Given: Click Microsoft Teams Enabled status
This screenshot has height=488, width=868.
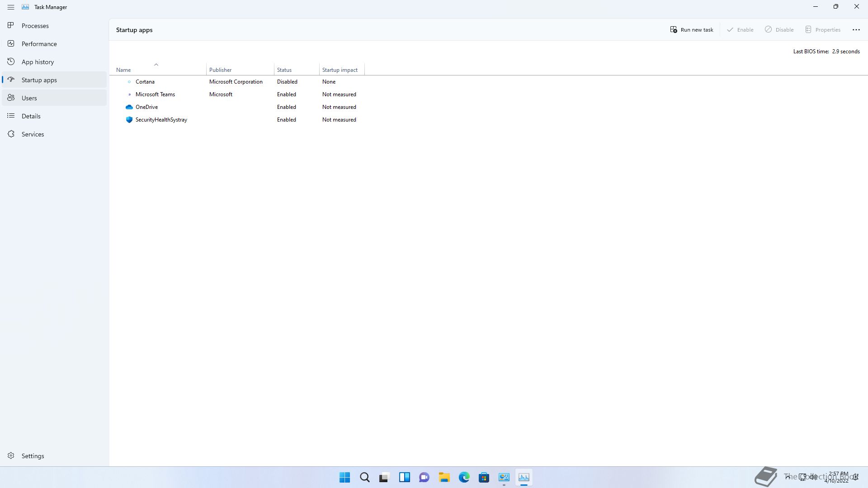Looking at the screenshot, I should [x=287, y=94].
